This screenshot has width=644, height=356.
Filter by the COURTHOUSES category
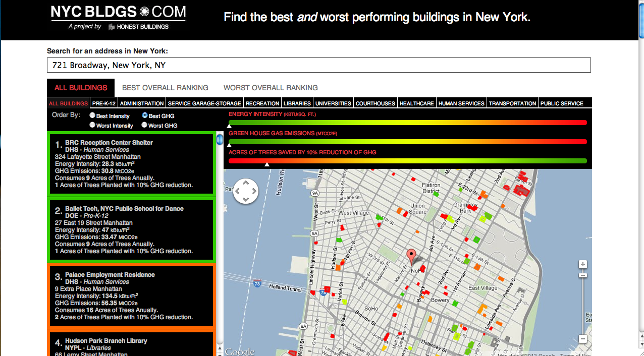375,103
